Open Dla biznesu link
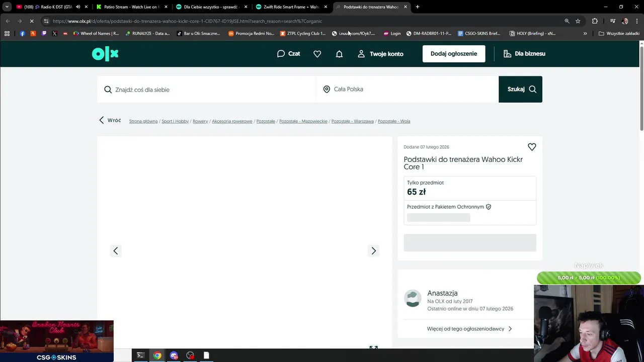This screenshot has width=644, height=362. pos(524,54)
